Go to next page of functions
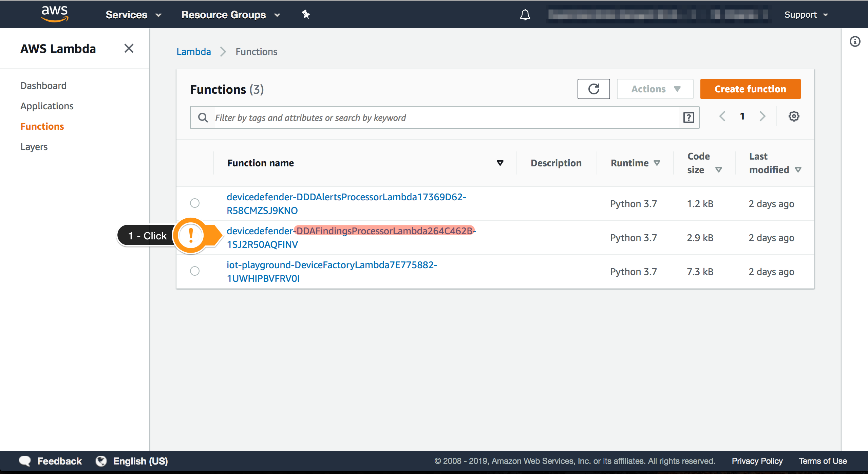 click(762, 116)
